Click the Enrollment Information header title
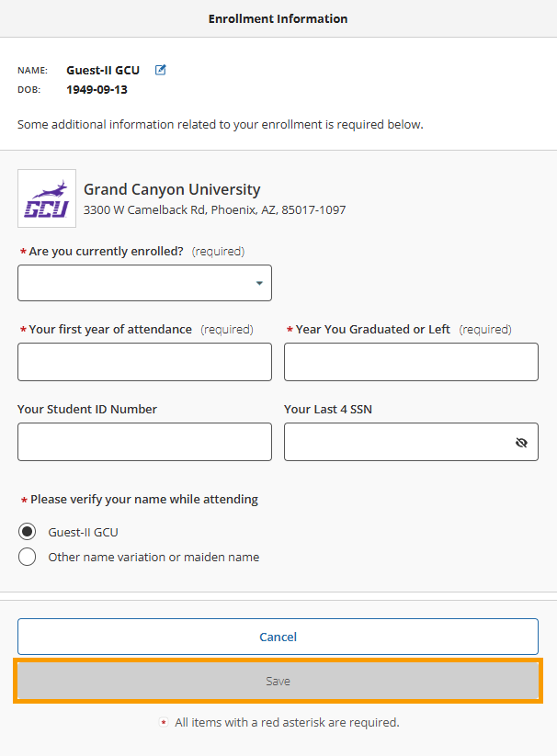557x756 pixels. coord(278,18)
